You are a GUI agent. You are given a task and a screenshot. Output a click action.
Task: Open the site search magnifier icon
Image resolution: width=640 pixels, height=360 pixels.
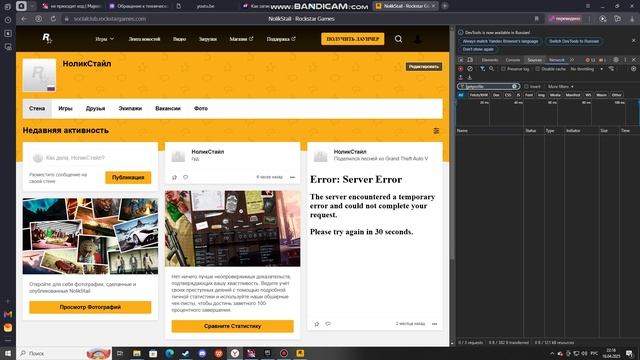[x=398, y=39]
